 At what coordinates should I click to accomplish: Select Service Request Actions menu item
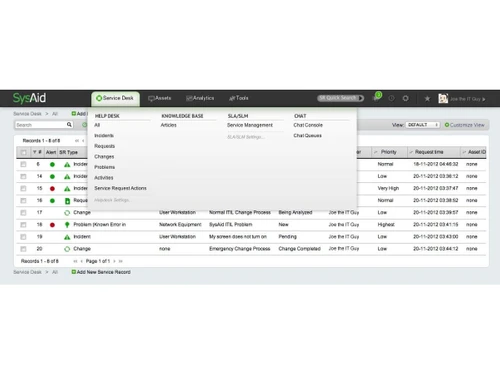(120, 188)
